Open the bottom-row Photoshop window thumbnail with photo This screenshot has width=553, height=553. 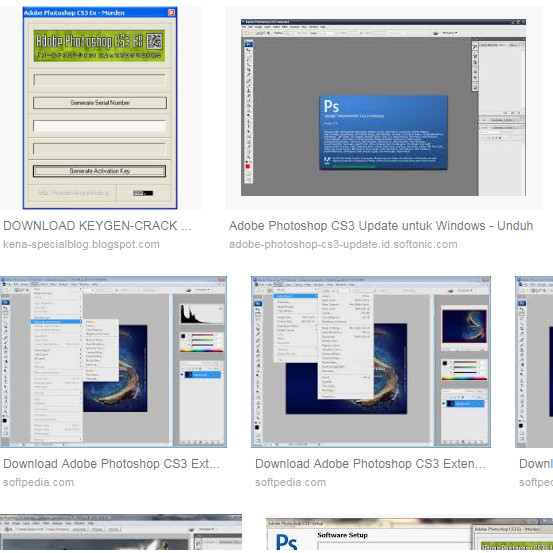pos(121,532)
